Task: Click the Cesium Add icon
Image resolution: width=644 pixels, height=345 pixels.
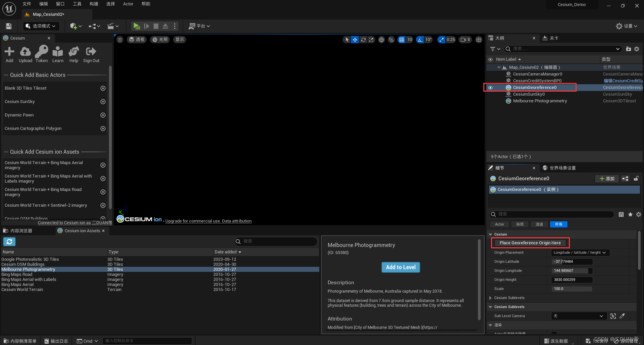Action: coord(9,54)
